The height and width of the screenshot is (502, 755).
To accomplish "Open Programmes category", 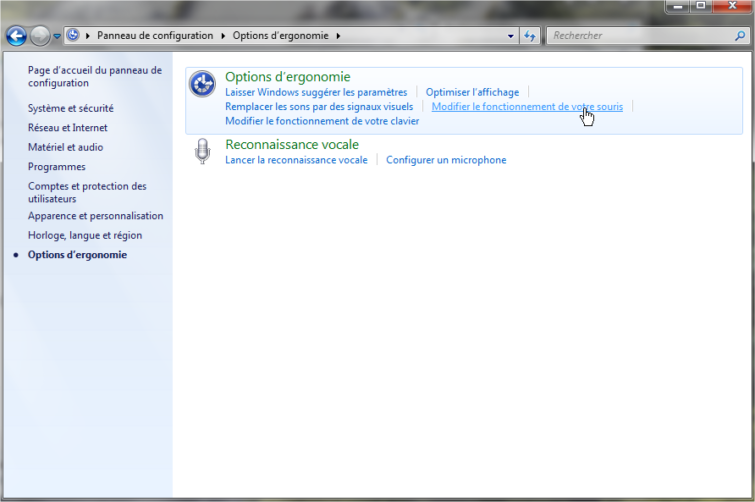I will 57,167.
